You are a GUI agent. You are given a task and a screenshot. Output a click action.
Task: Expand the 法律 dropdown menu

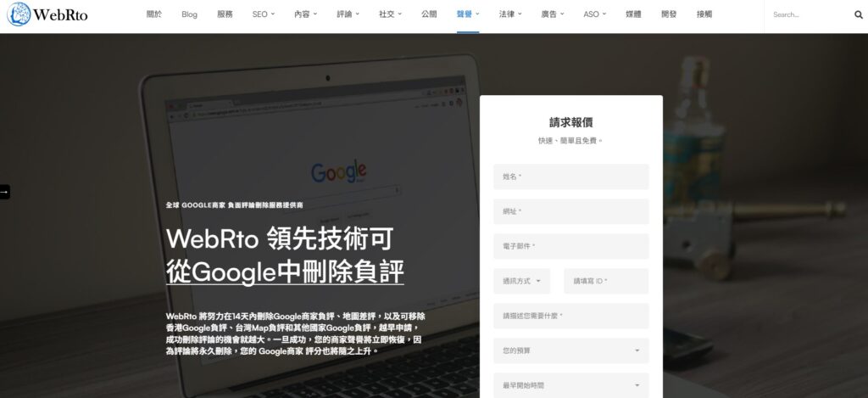tap(510, 14)
